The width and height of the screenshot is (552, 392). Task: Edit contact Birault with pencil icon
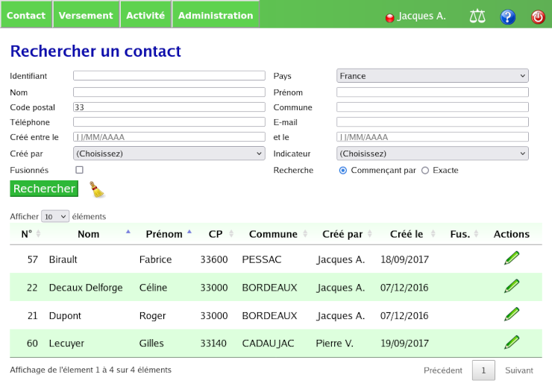click(512, 259)
